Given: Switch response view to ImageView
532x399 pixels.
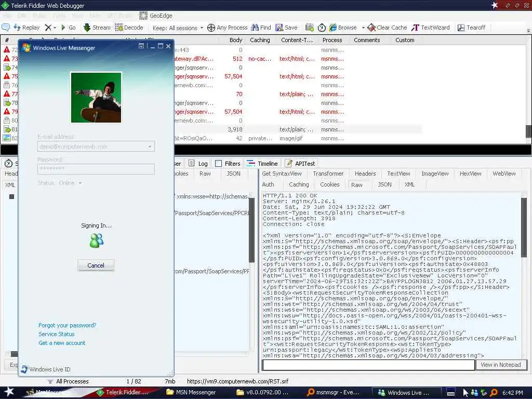Looking at the screenshot, I should (x=435, y=174).
